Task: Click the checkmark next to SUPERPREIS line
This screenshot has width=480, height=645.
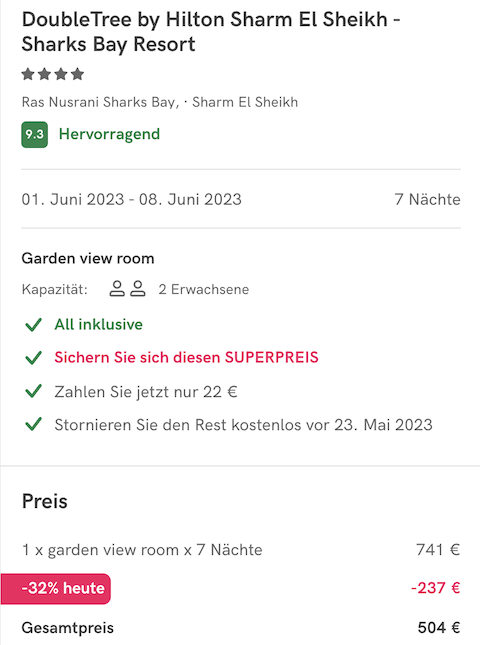Action: click(33, 357)
